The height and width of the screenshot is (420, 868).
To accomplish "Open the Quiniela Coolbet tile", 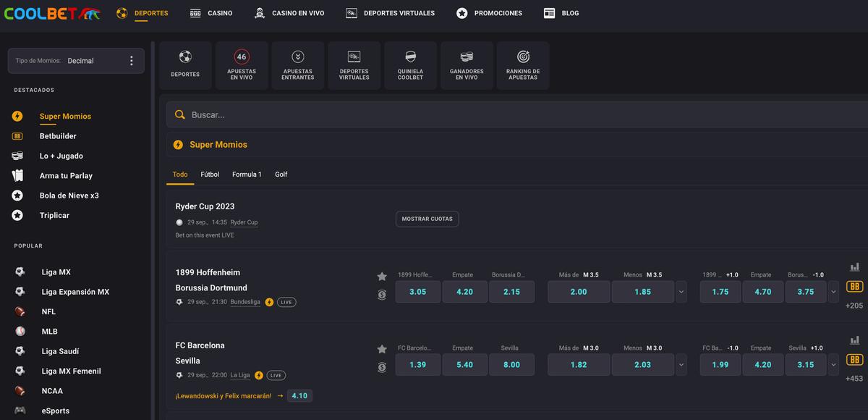I will point(410,65).
